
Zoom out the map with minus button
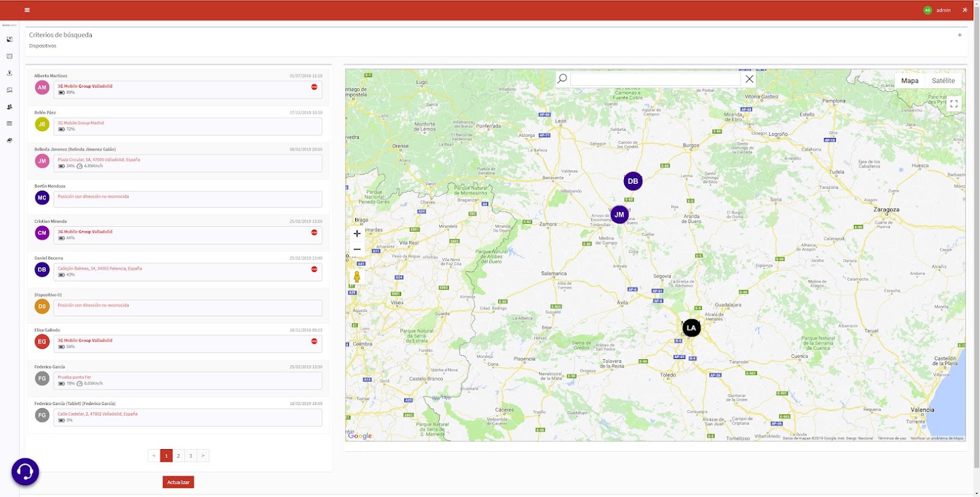click(357, 249)
